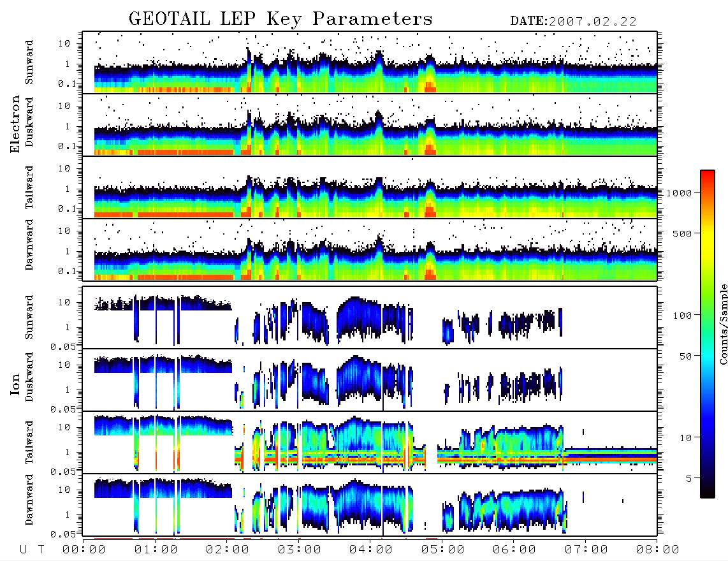728x561 pixels.
Task: Click the Ion group axis label
Action: point(15,384)
